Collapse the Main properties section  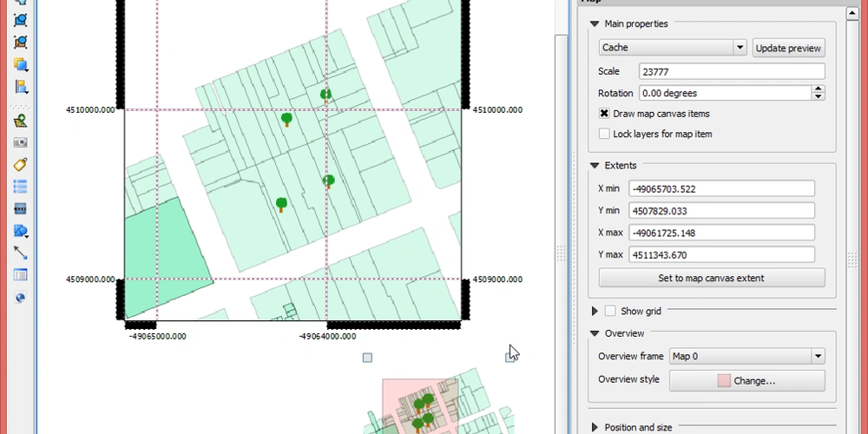pos(595,23)
